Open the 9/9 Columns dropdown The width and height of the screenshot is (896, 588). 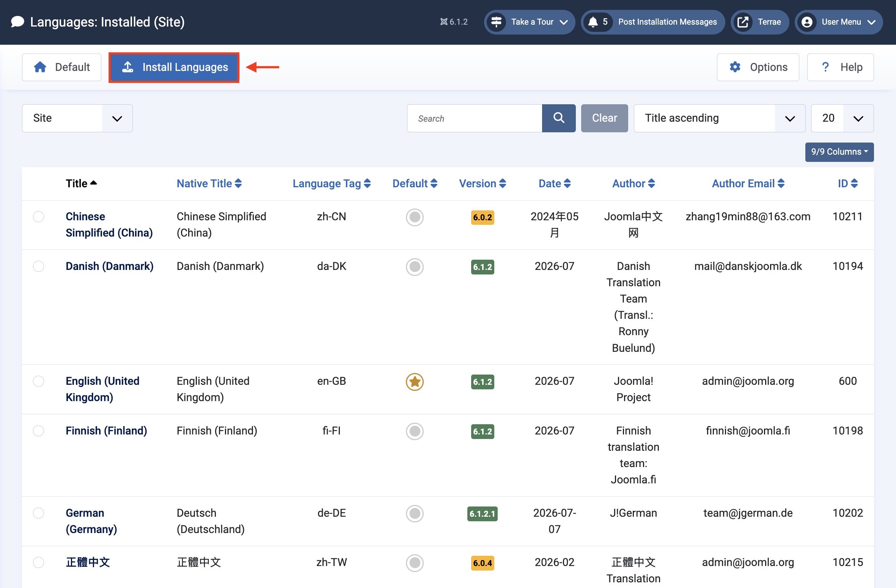pos(839,152)
